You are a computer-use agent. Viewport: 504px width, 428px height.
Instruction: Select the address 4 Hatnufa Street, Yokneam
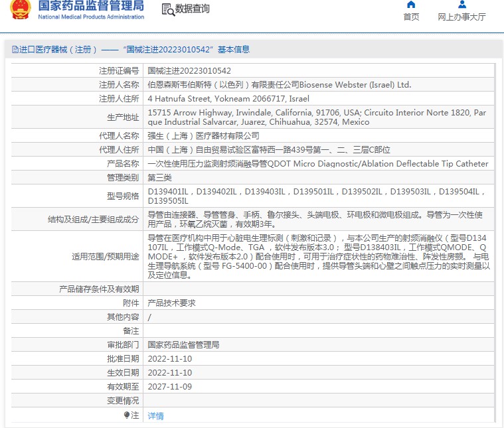228,99
